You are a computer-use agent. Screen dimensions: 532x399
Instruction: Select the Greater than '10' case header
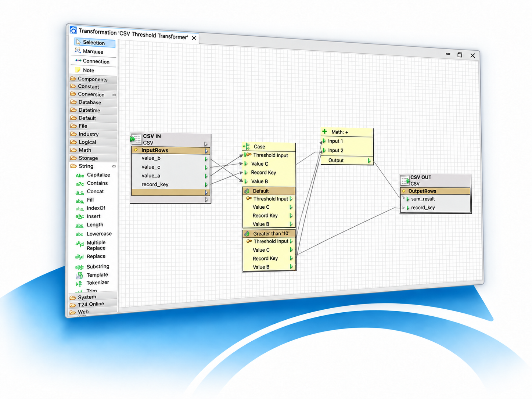pos(269,234)
